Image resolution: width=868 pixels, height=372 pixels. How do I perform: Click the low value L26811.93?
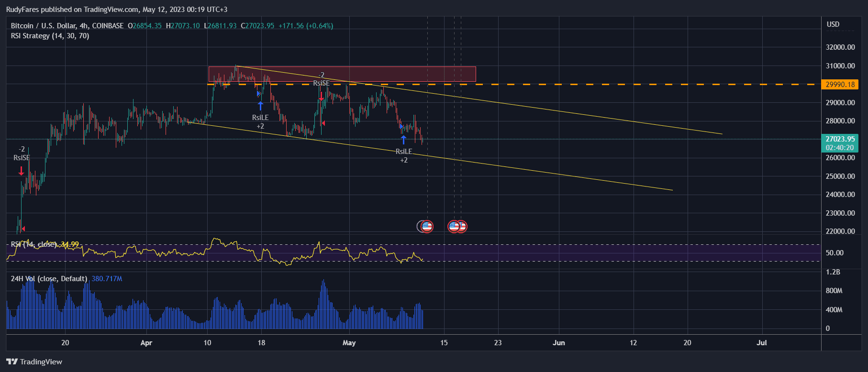click(220, 26)
